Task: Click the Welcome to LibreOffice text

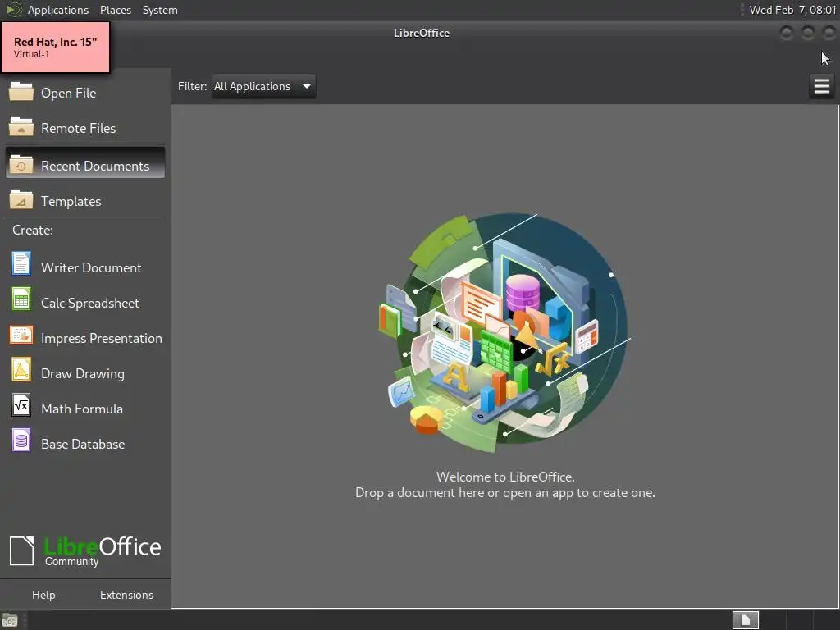Action: pos(505,477)
